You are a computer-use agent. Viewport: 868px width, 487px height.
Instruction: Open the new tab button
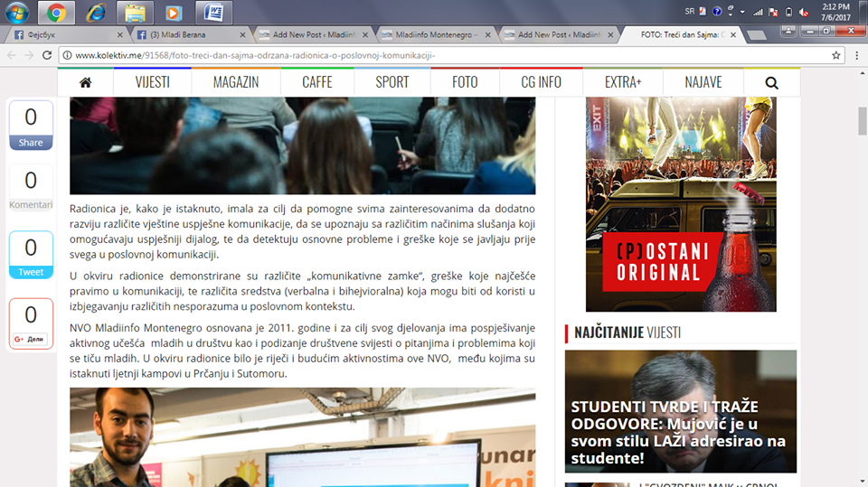click(x=757, y=35)
